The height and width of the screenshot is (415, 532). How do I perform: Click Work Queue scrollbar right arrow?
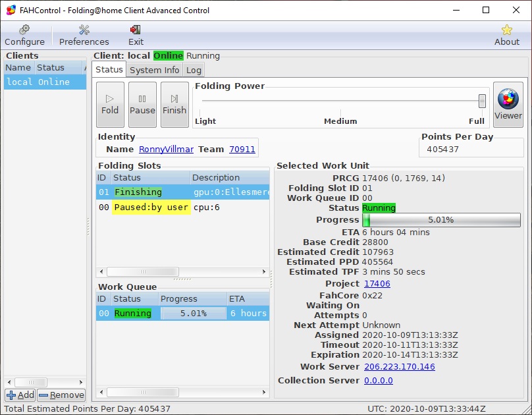click(264, 392)
